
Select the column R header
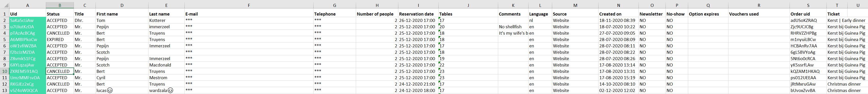pyautogui.click(x=759, y=5)
